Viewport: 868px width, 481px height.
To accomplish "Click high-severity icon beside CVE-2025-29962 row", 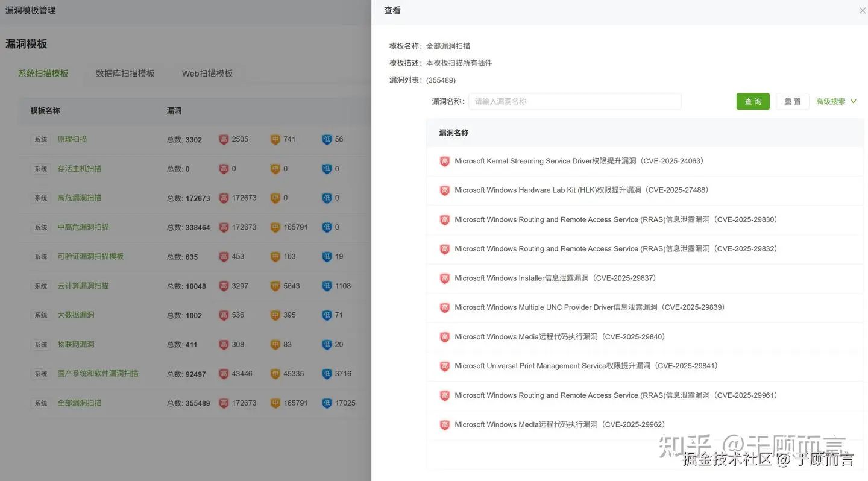I will (445, 425).
